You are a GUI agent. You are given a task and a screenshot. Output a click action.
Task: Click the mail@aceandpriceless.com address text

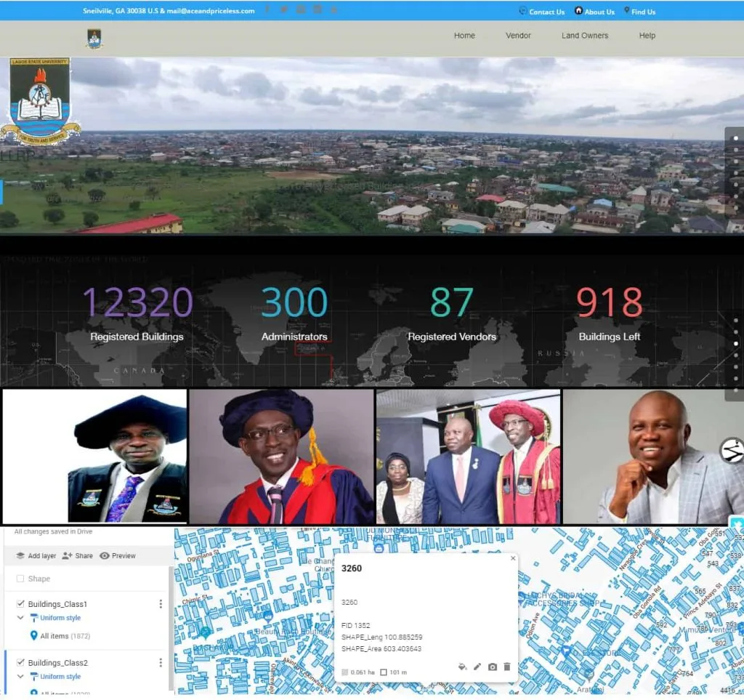[211, 10]
